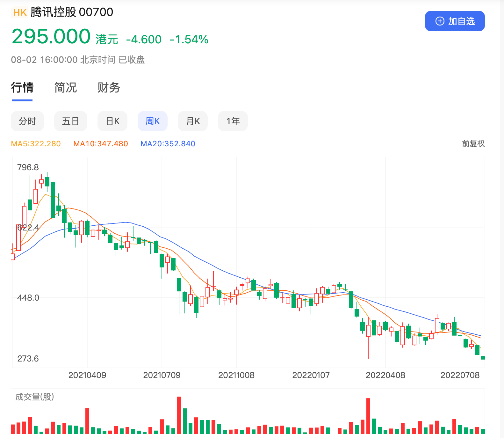
Task: Select the 五日 chart period
Action: tap(71, 121)
